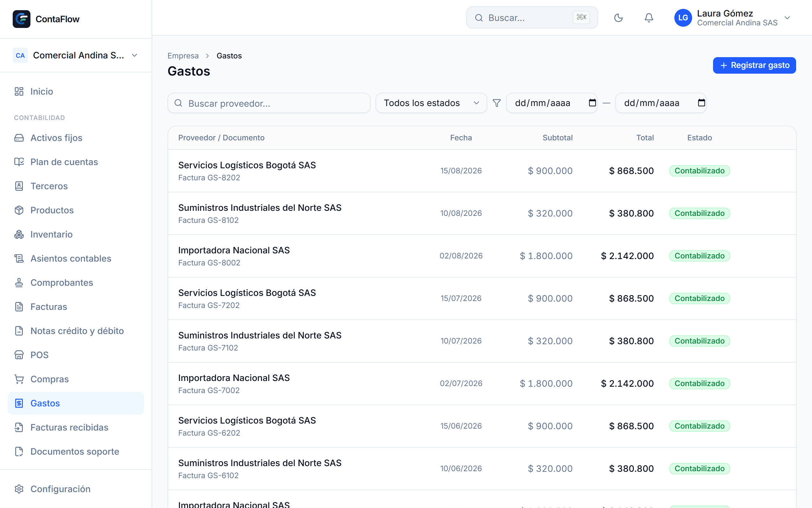Navigate to Asientos contables
The height and width of the screenshot is (508, 812).
point(76,258)
